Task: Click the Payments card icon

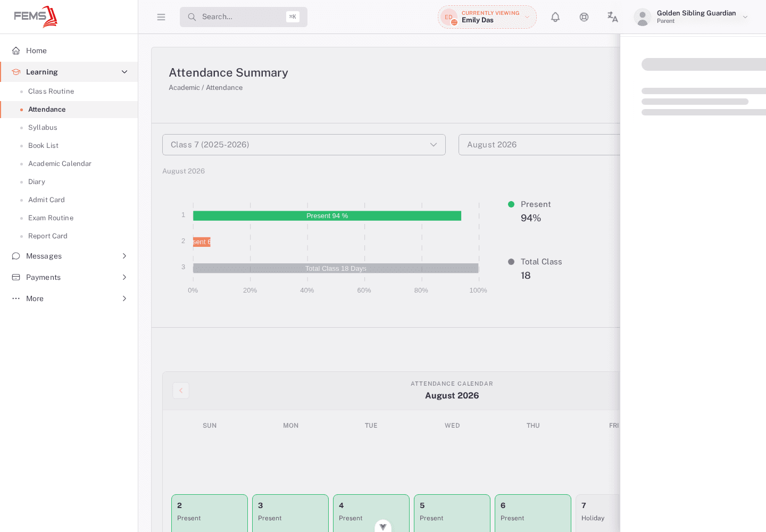Action: [x=16, y=277]
